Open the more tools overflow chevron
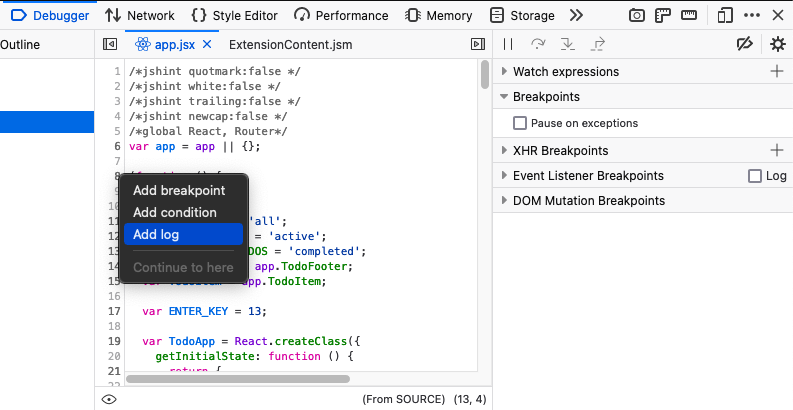This screenshot has height=410, width=793. [576, 15]
